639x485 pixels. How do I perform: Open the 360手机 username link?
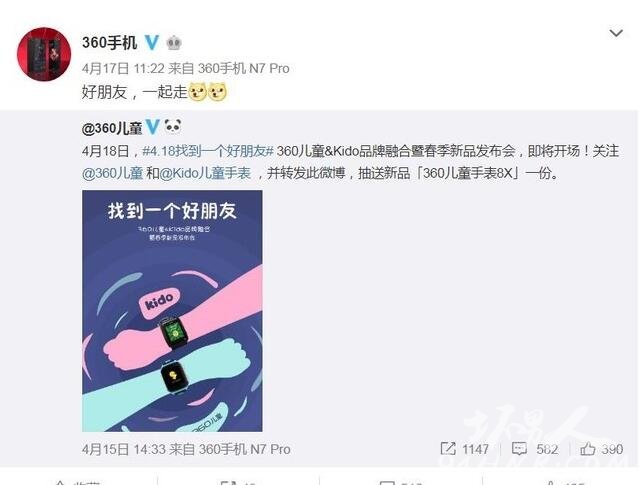109,42
